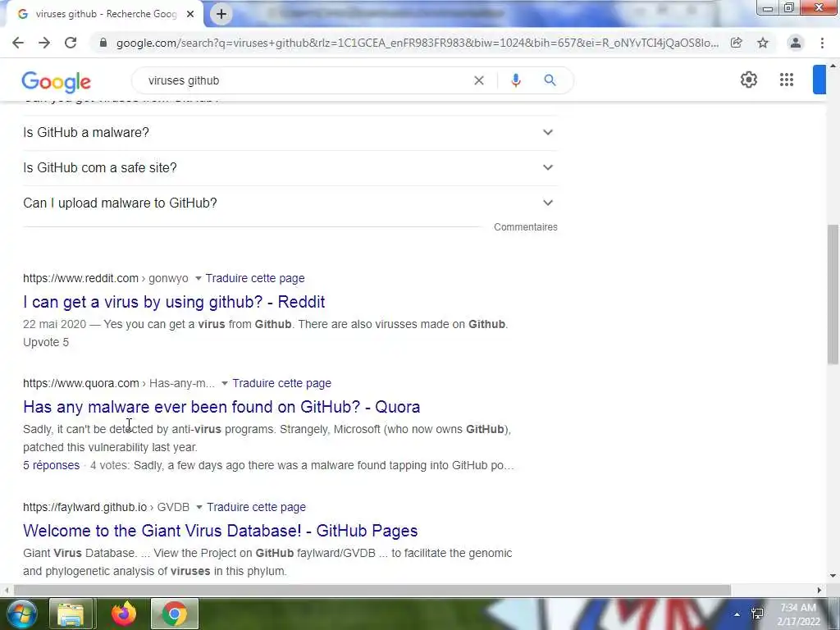Translate the Reddit result page
Viewport: 840px width, 630px height.
(x=255, y=279)
